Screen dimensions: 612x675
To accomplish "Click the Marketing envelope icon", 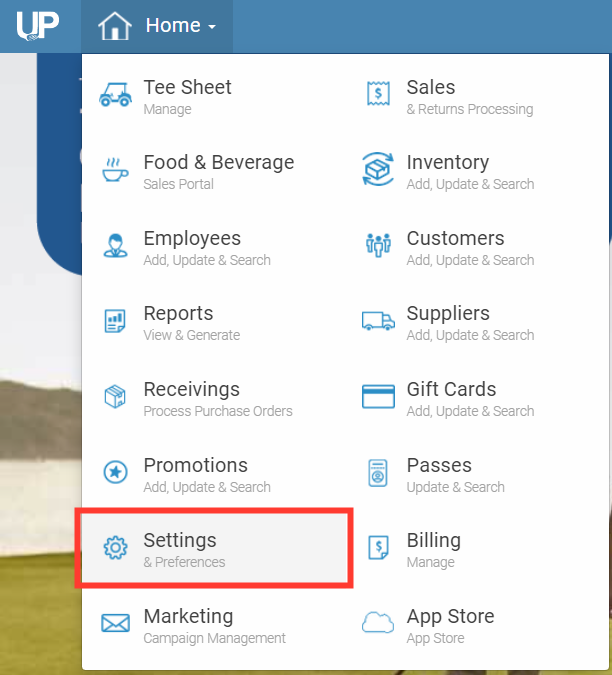I will pyautogui.click(x=115, y=624).
